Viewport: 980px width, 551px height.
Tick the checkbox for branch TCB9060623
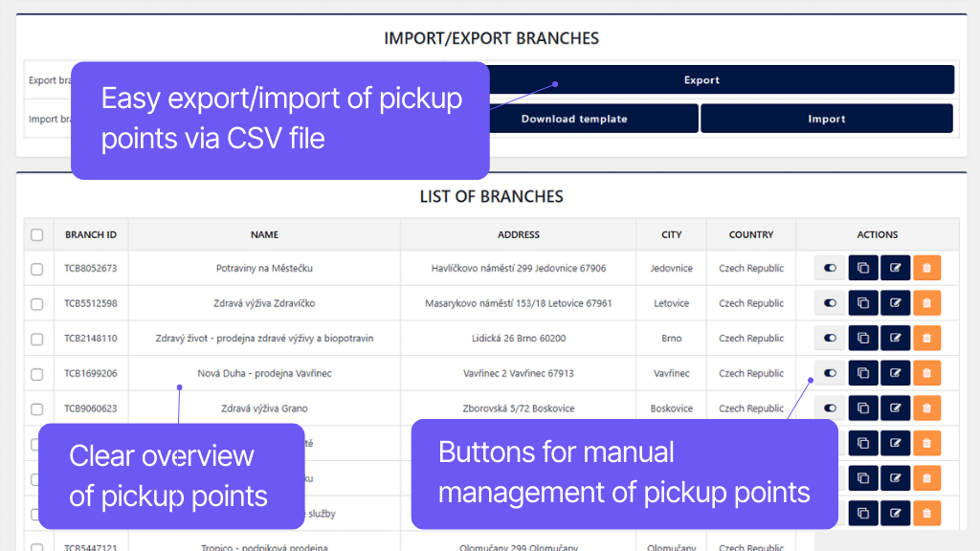(x=37, y=408)
